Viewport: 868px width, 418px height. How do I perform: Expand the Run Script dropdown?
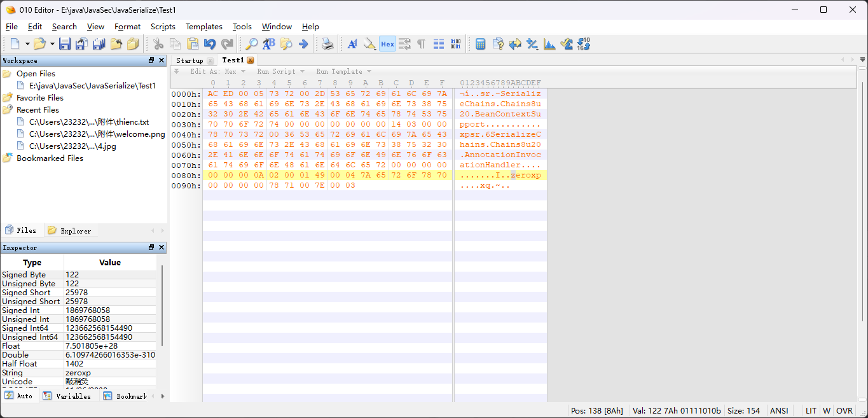coord(280,72)
